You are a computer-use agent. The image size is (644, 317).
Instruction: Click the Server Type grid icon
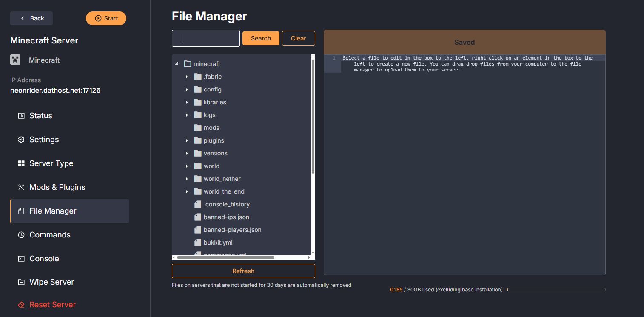[21, 163]
